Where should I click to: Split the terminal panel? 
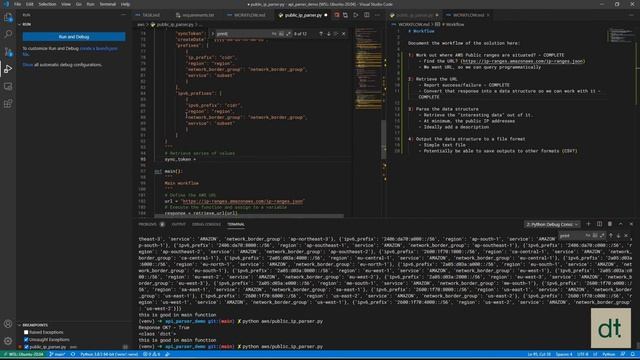[599, 224]
